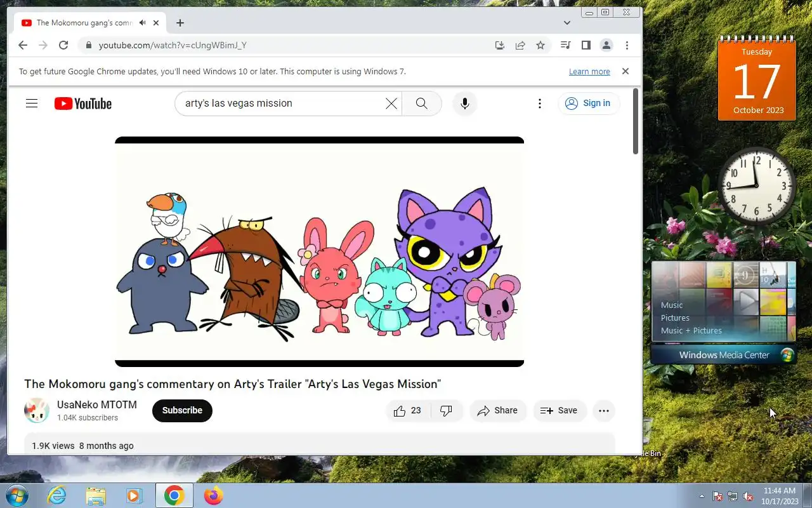Click the video description views text
This screenshot has height=508, width=812.
53,446
